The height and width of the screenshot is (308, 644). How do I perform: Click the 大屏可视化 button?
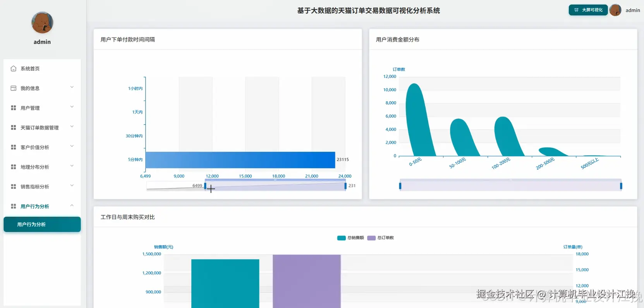tap(588, 10)
